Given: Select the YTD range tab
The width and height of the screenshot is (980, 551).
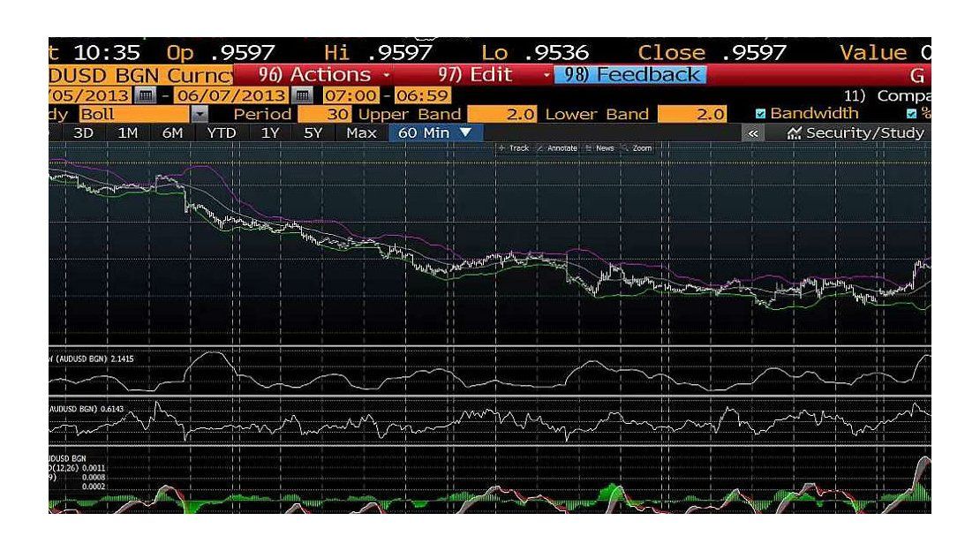Looking at the screenshot, I should (221, 133).
